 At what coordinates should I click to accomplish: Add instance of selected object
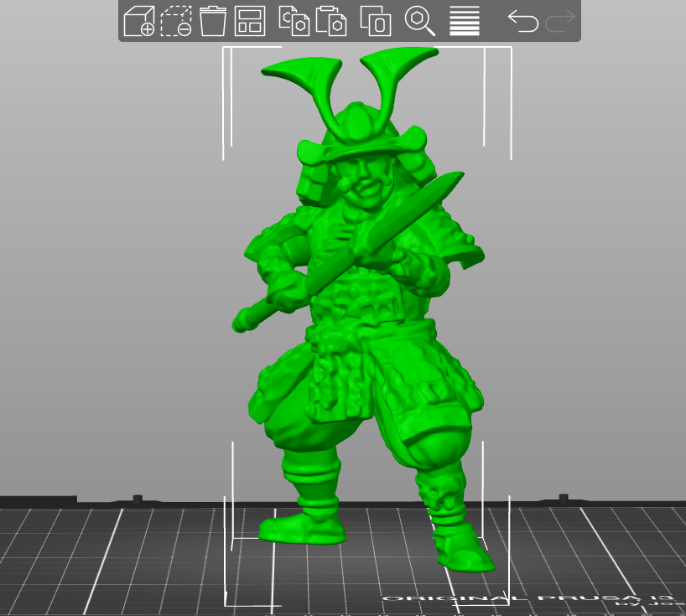[376, 21]
